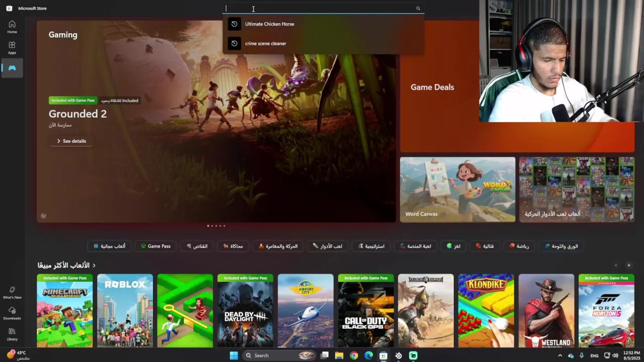Click the green Streamlabs taskbar icon
This screenshot has width=644, height=362.
(x=413, y=355)
